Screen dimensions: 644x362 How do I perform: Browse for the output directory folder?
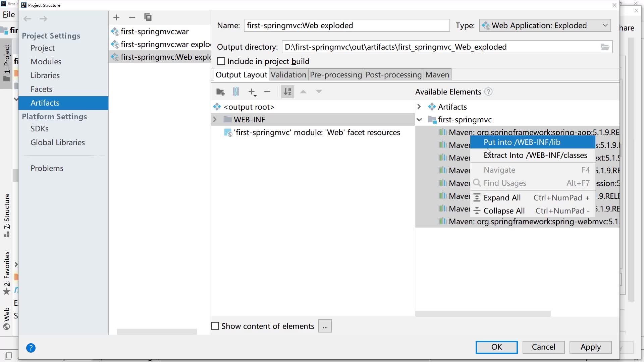[x=605, y=47]
